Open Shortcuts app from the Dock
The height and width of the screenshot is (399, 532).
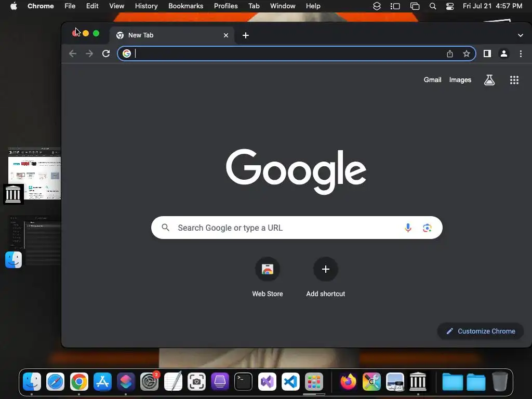(126, 382)
